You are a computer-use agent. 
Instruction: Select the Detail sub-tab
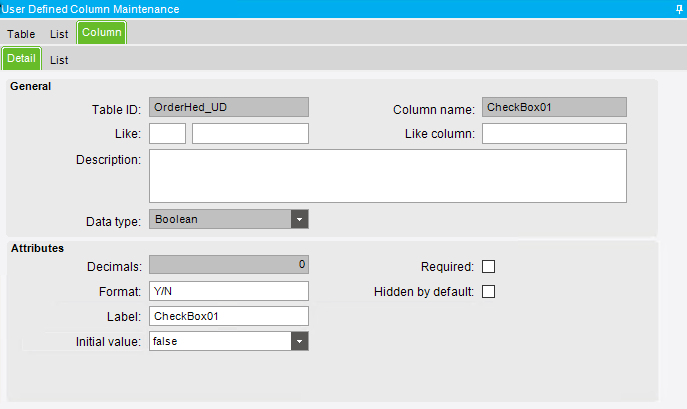click(x=21, y=59)
